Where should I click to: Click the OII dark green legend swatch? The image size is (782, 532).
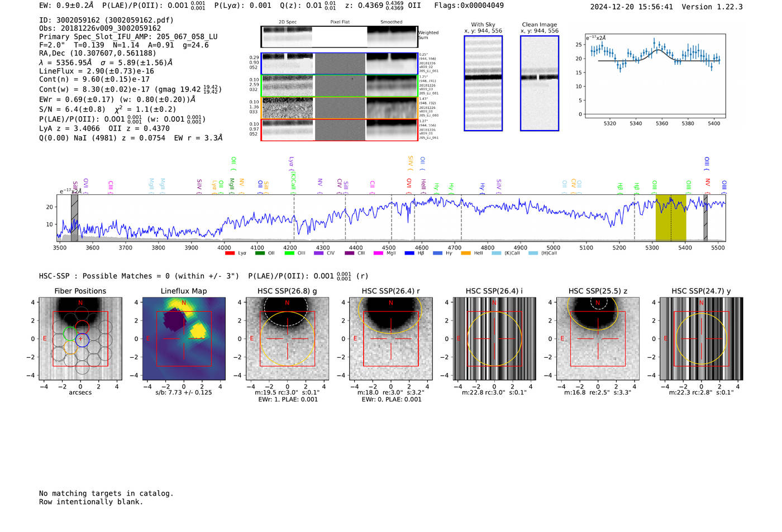coord(260,253)
